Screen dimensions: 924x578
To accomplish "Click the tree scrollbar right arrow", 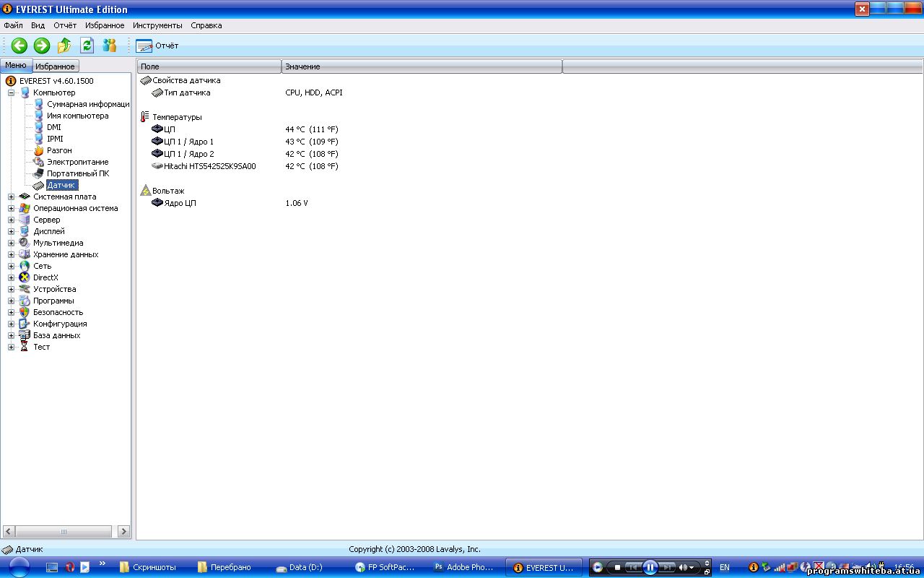I will [123, 531].
